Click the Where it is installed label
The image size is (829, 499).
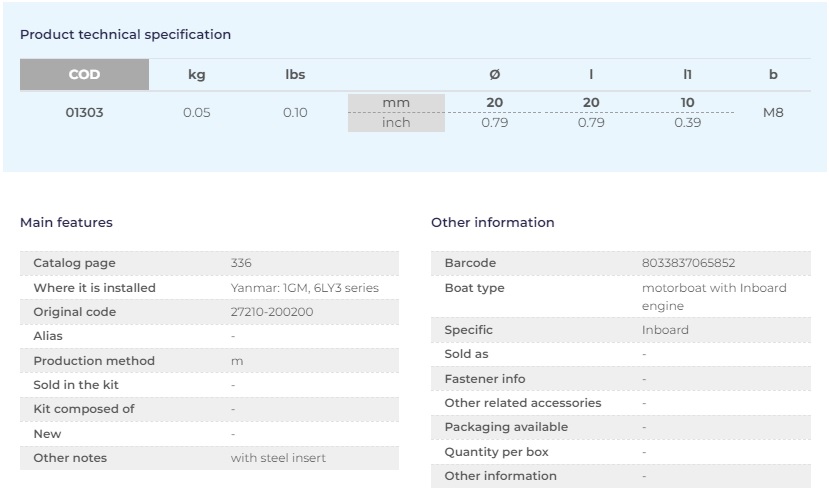(x=94, y=288)
